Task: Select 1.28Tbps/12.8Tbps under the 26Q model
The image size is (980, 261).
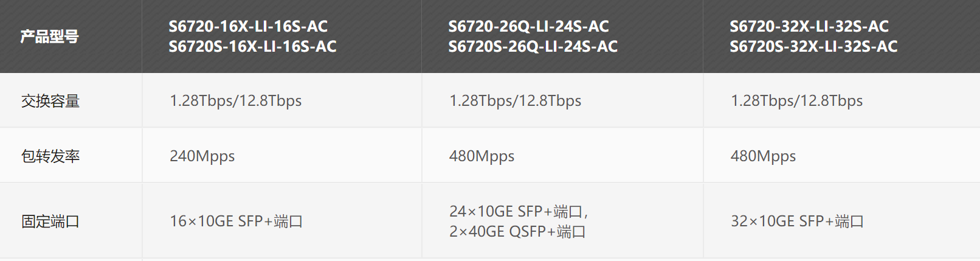Action: click(515, 101)
